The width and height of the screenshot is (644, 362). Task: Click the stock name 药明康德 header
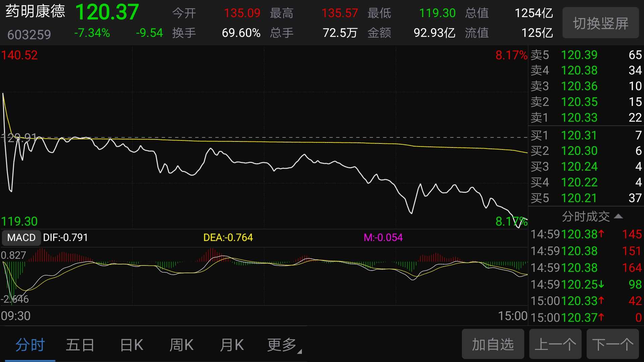click(35, 12)
